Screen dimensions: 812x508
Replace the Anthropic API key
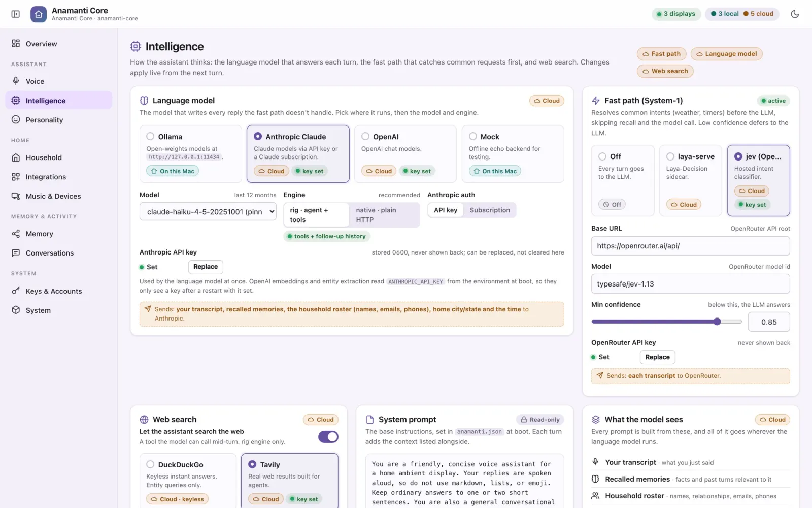206,267
